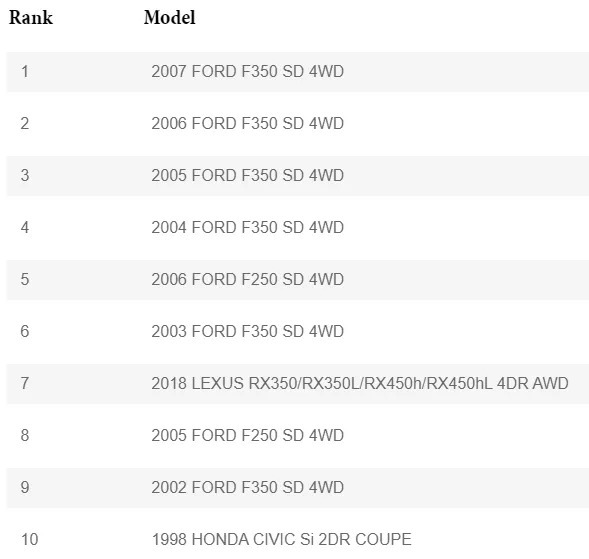589x559 pixels.
Task: Click 2005 FORD F350 SD 4WD text
Action: coord(248,175)
